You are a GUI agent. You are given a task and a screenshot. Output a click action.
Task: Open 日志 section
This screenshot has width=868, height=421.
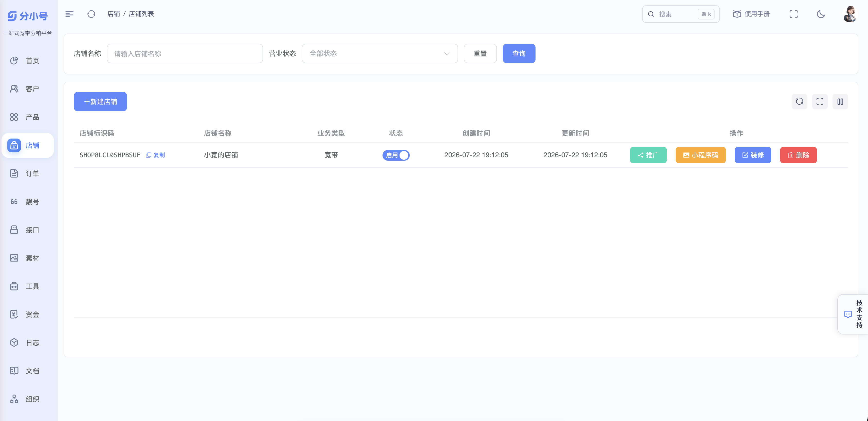28,343
